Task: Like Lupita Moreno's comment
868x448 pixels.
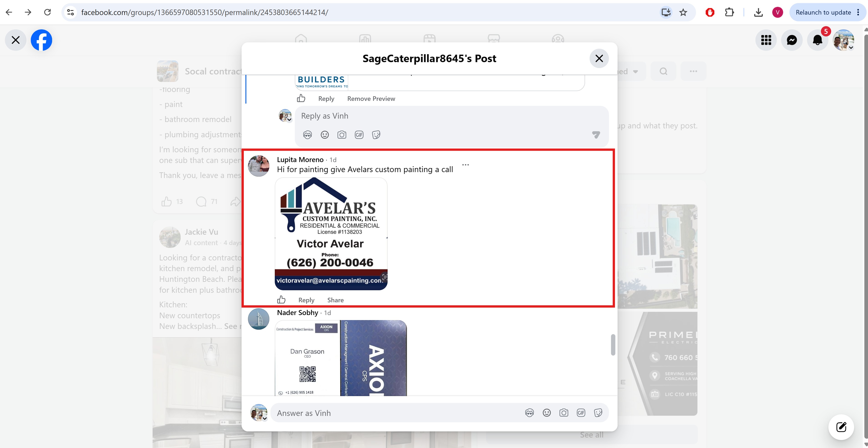Action: coord(281,300)
